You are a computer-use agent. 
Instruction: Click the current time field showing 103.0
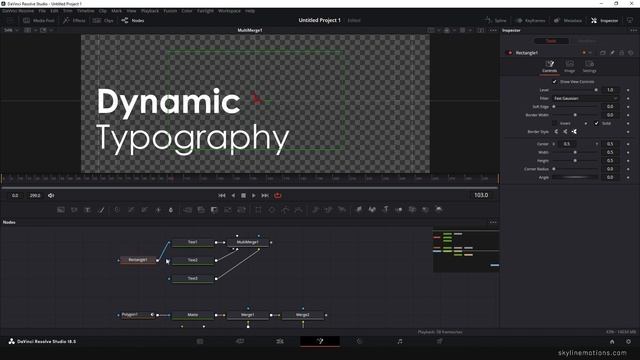[x=481, y=196]
